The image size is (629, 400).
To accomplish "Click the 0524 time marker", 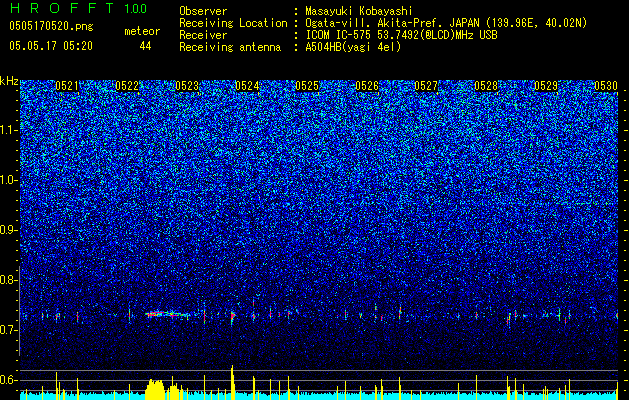I will [x=247, y=86].
